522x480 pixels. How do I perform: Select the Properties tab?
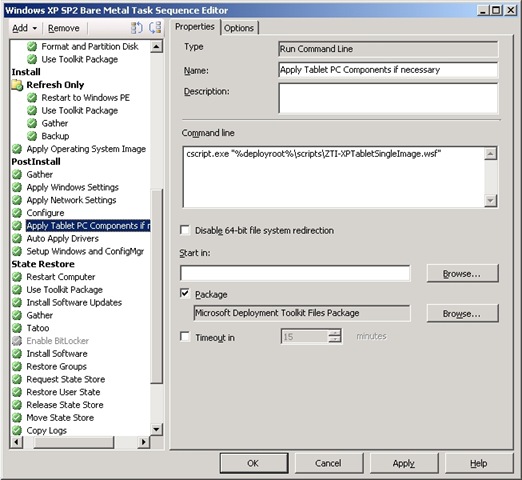coord(195,27)
